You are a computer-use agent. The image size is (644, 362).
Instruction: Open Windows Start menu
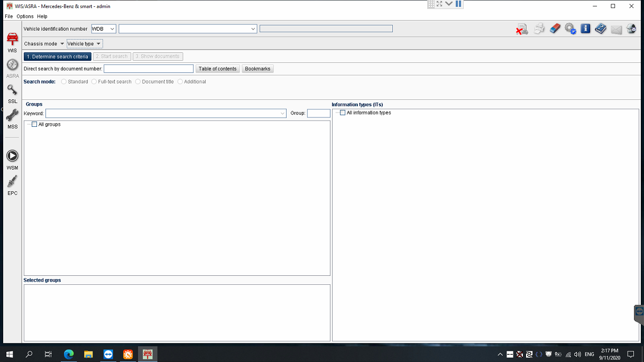point(9,354)
